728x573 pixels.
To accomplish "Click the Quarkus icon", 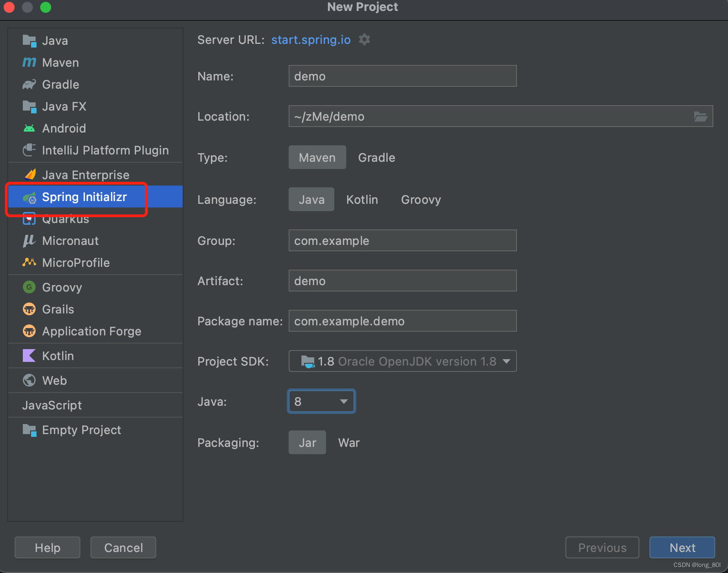I will (x=29, y=219).
